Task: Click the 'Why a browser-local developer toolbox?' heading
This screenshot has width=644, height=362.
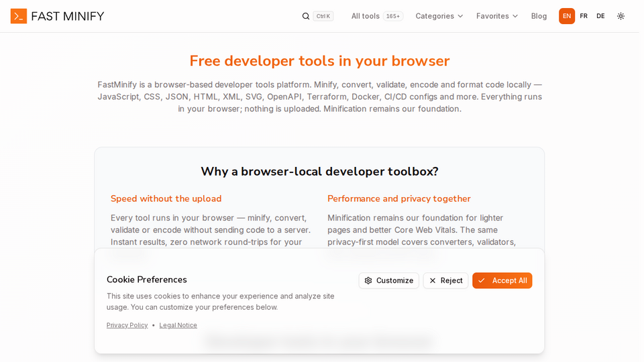Action: pyautogui.click(x=319, y=171)
